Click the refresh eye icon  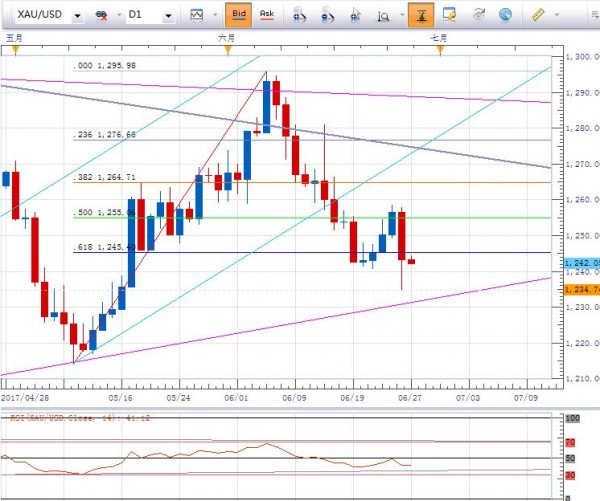(478, 15)
